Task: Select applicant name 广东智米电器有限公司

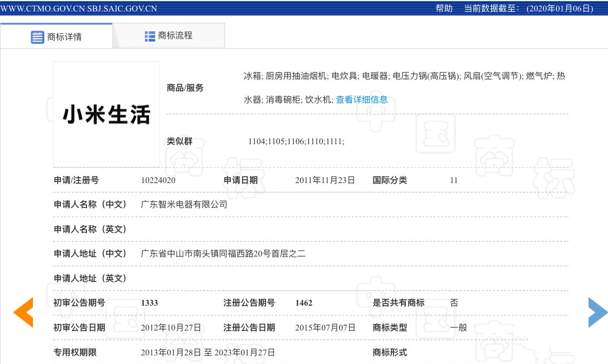Action: click(x=184, y=204)
